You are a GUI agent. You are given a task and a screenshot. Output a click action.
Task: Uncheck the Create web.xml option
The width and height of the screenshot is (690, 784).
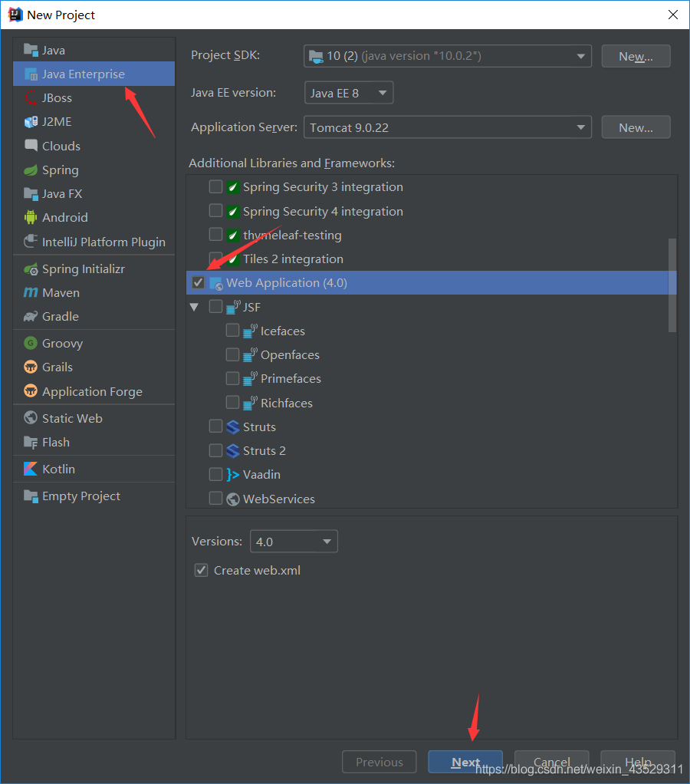[202, 571]
